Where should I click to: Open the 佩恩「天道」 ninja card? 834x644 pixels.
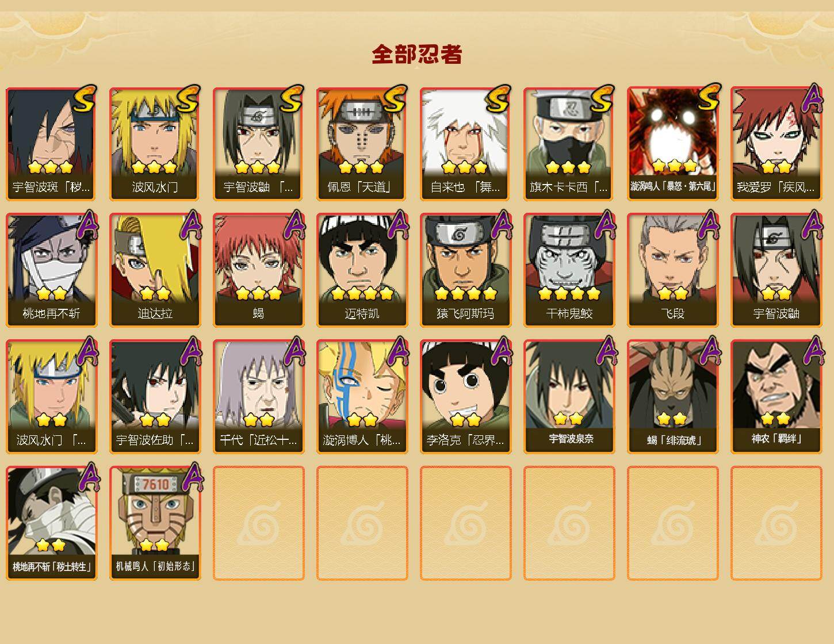362,144
